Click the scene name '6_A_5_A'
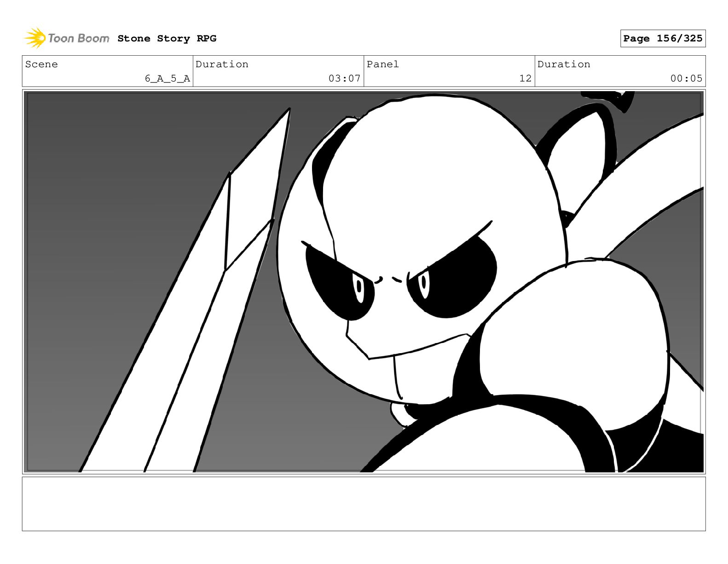Screen dimensions: 728x564 click(x=168, y=79)
